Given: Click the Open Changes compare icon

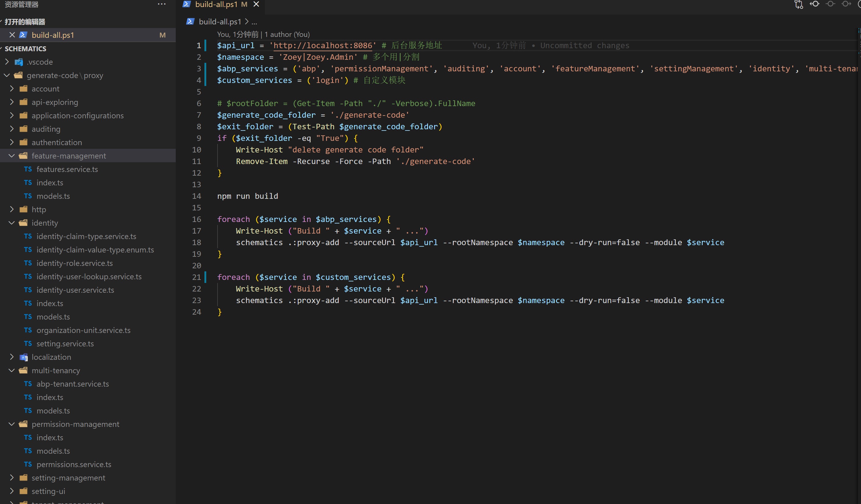Looking at the screenshot, I should tap(798, 5).
